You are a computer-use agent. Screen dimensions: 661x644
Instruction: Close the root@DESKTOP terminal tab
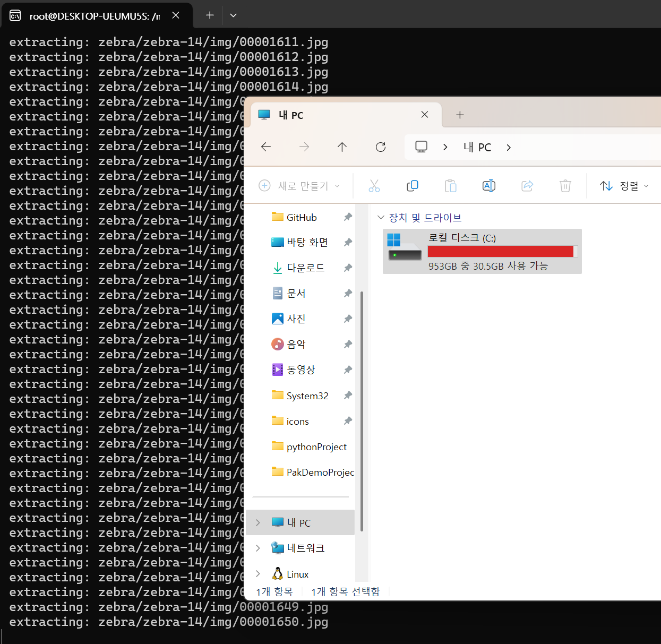pyautogui.click(x=176, y=15)
